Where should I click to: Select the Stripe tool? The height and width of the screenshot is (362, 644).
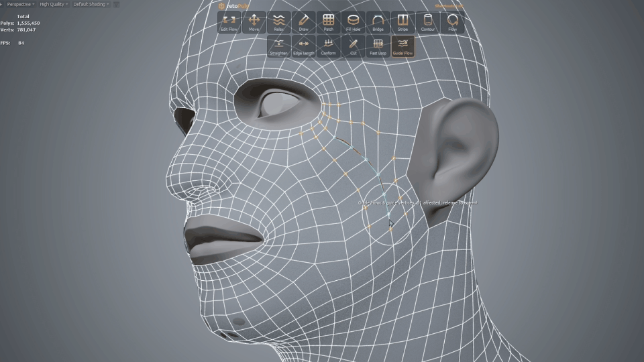pyautogui.click(x=403, y=22)
